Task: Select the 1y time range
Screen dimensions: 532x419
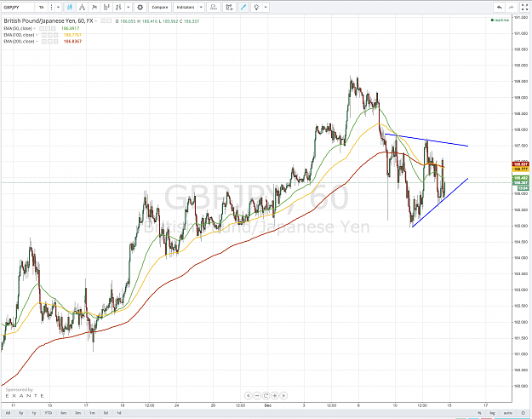Action: click(x=34, y=413)
